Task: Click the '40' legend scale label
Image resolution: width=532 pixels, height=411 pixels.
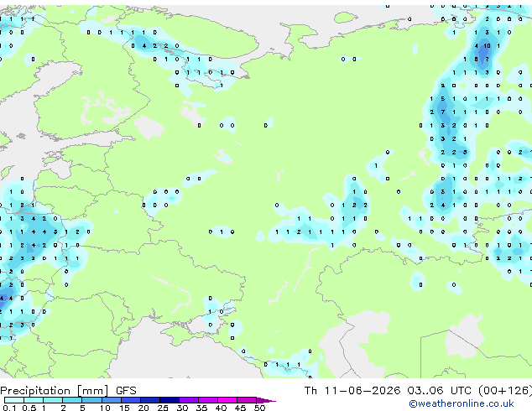Action: tap(221, 408)
